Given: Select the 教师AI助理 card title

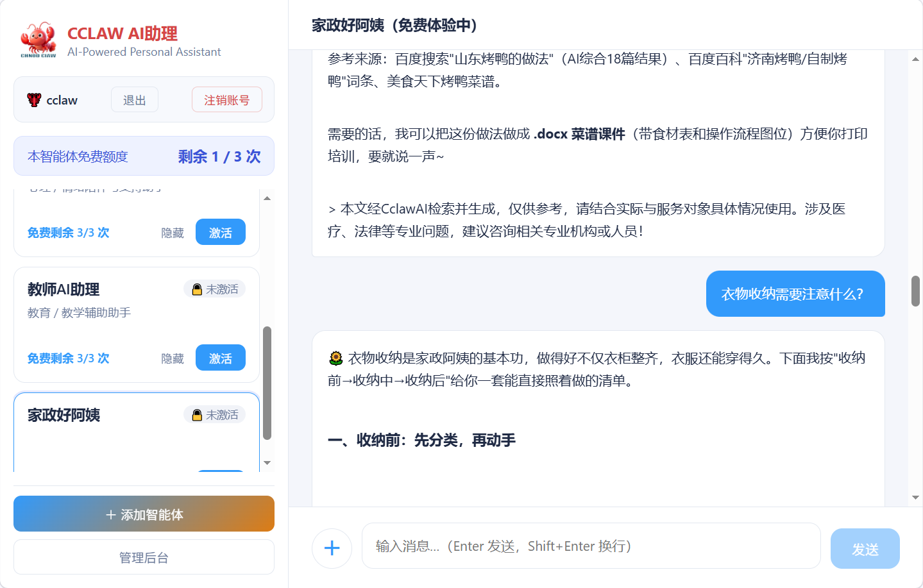Looking at the screenshot, I should [64, 289].
